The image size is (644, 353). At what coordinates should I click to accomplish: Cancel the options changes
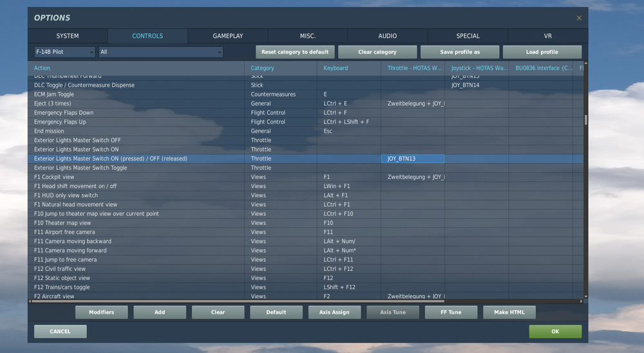tap(61, 331)
